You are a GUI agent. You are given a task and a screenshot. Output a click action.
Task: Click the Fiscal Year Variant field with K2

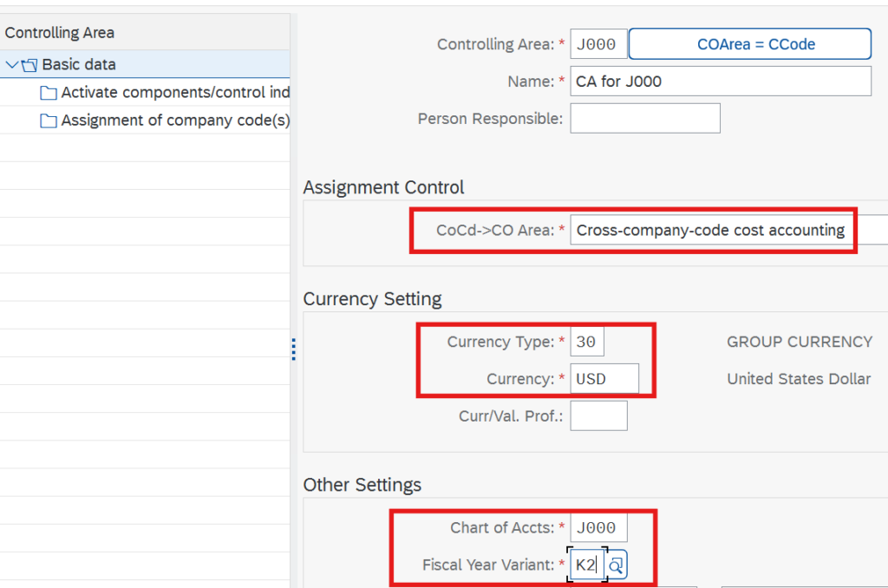(x=586, y=565)
